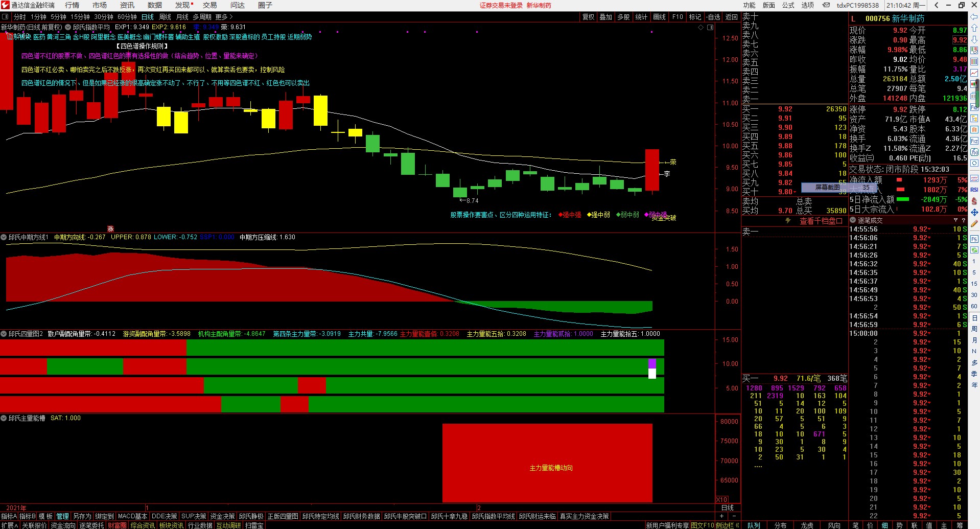This screenshot has height=529, width=980.
Task: Switch to the 财富圈 bottom tab
Action: [x=117, y=525]
